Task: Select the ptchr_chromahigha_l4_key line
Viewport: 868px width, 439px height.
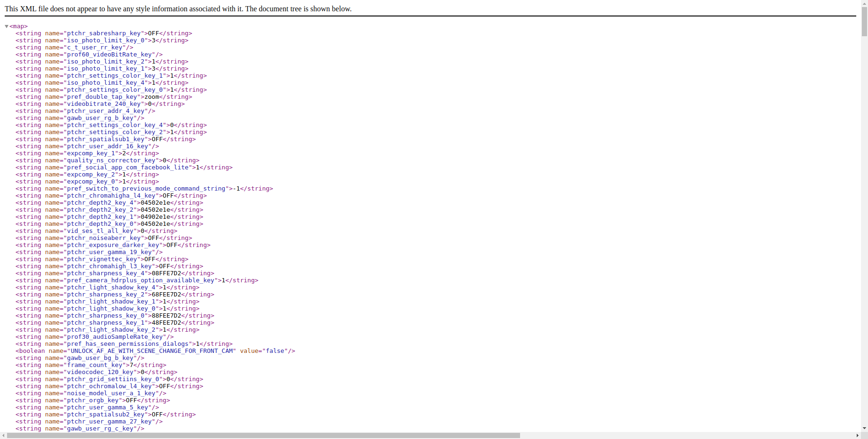Action: tap(111, 196)
